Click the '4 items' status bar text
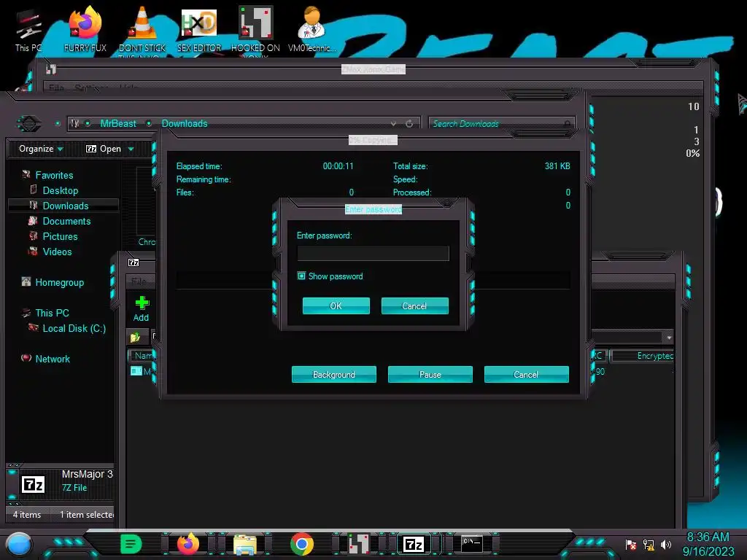Image resolution: width=747 pixels, height=560 pixels. [27, 514]
